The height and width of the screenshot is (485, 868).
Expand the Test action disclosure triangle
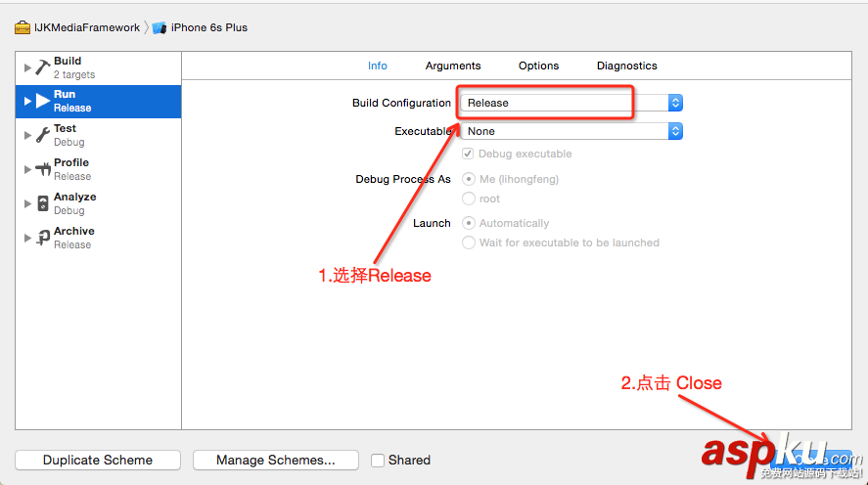27,135
